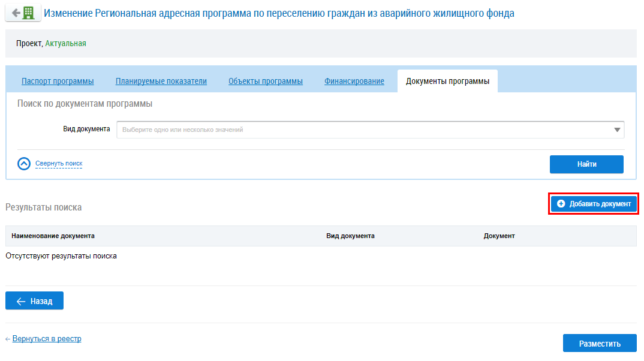Open the Финансирование tab
The width and height of the screenshot is (644, 361).
coord(354,82)
